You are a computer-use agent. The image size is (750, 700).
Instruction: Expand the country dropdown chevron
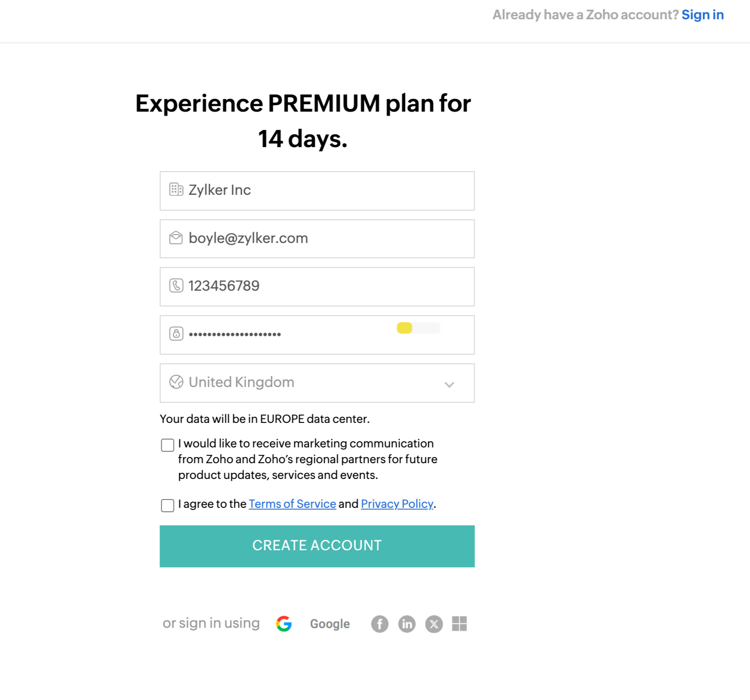(449, 384)
